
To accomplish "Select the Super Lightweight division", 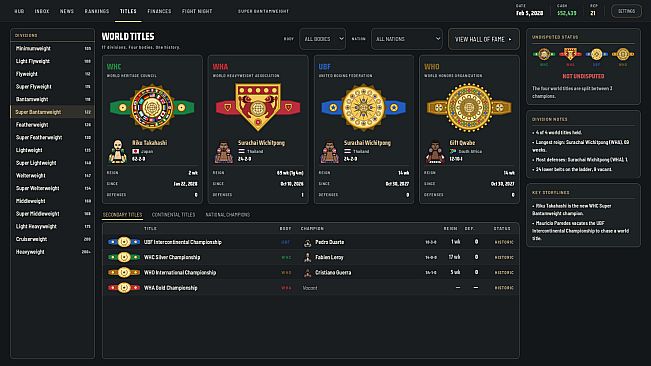I will 53,163.
